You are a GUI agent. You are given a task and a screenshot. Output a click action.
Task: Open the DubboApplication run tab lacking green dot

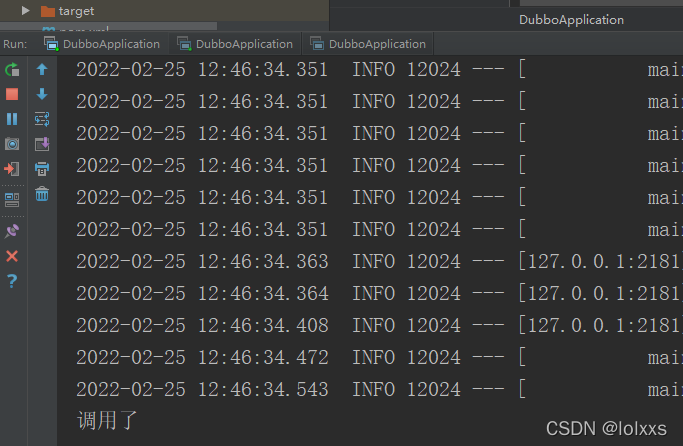point(368,44)
